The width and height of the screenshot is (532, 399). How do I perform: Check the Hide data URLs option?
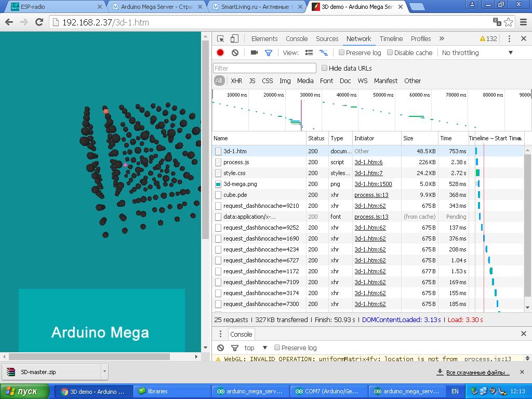point(325,68)
